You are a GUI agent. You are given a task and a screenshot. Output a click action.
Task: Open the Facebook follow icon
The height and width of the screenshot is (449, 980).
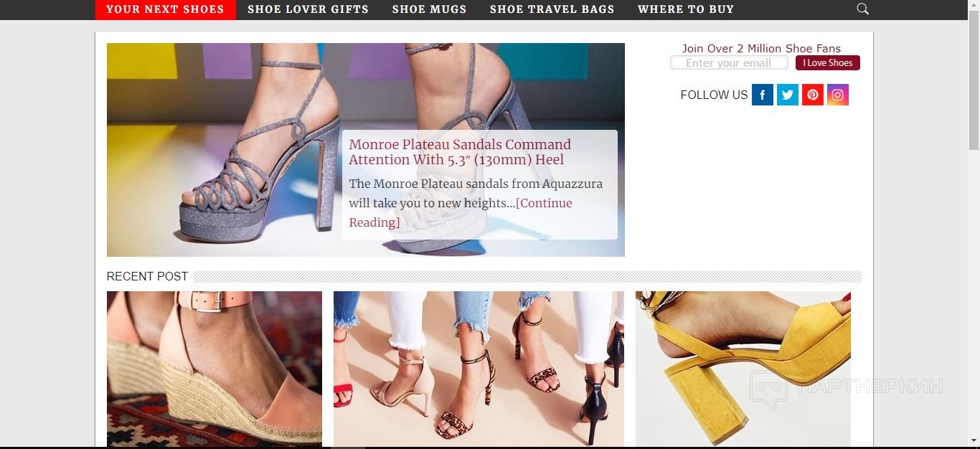[x=763, y=95]
